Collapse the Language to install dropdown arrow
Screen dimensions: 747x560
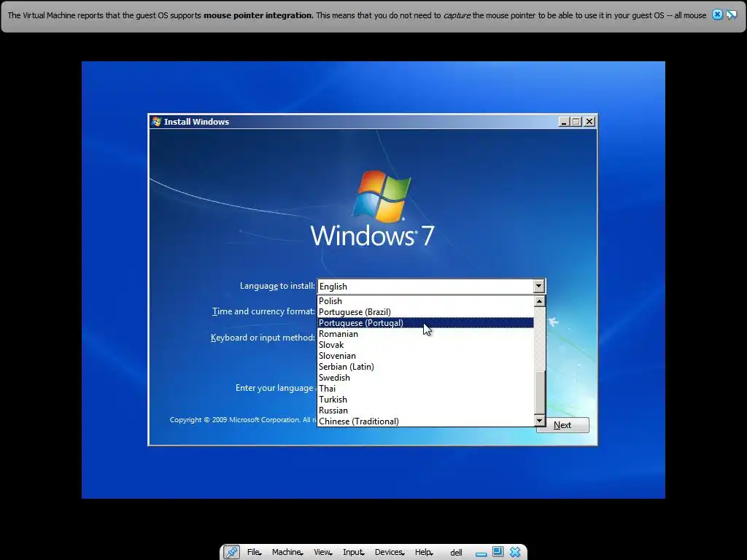pyautogui.click(x=539, y=286)
